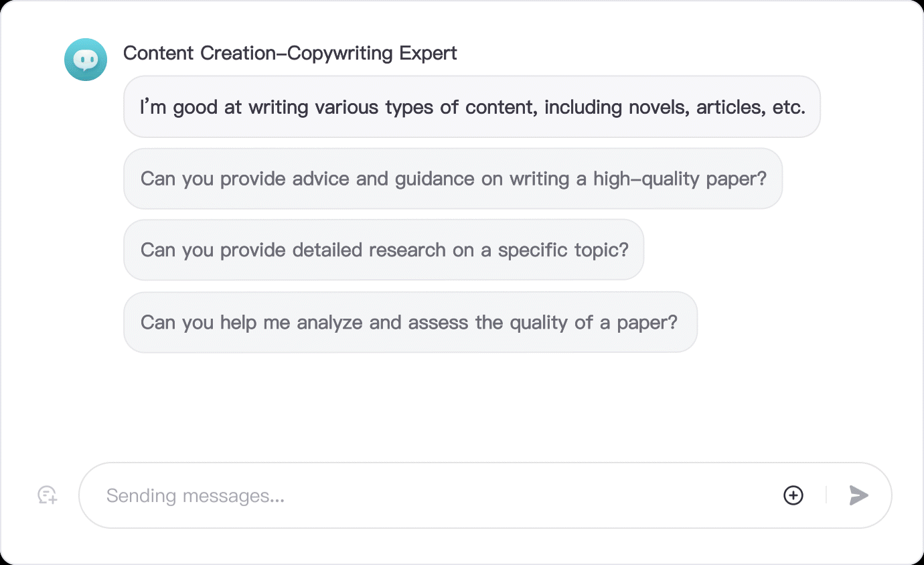The height and width of the screenshot is (565, 924).
Task: Send the typed message
Action: 858,495
